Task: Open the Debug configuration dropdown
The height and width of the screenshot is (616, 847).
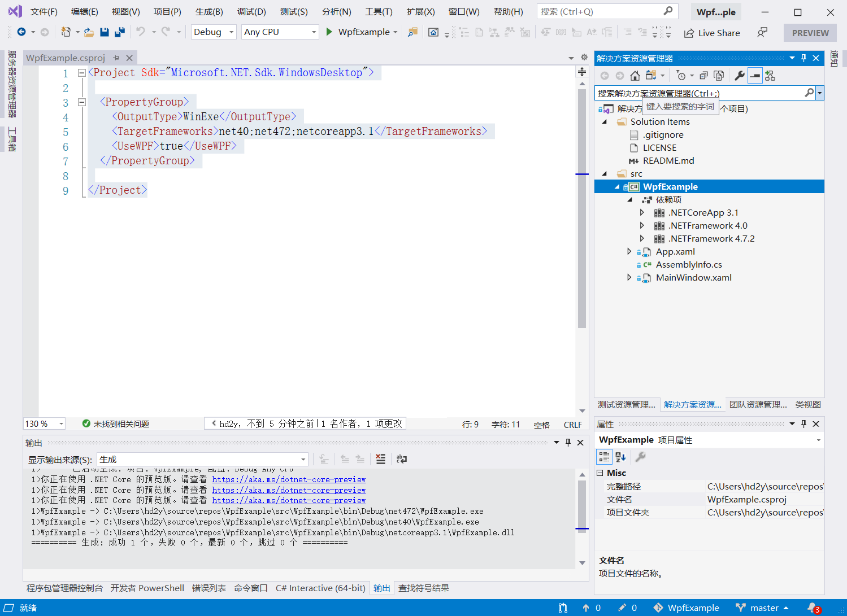Action: pos(214,32)
